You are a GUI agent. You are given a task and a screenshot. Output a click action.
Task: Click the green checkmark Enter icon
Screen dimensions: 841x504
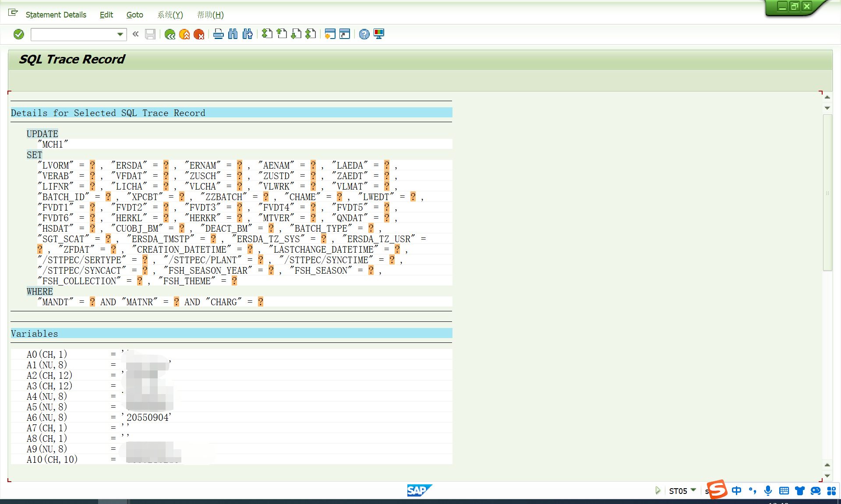tap(19, 34)
